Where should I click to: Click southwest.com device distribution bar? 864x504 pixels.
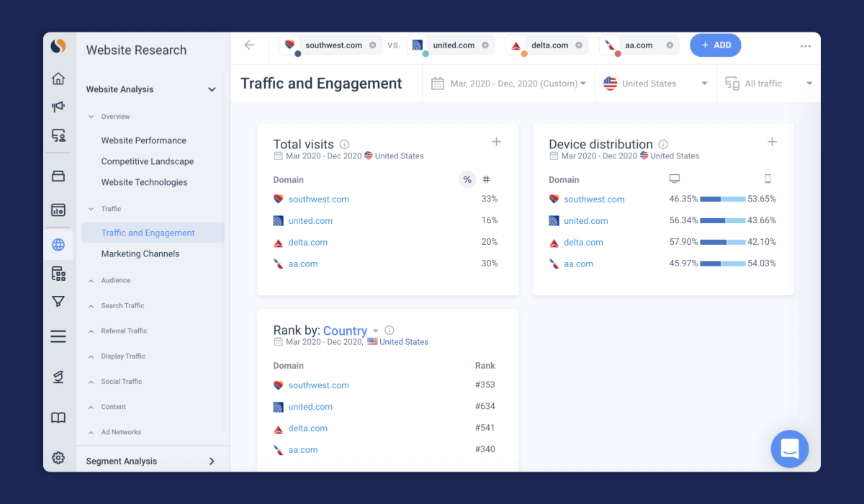coord(722,199)
